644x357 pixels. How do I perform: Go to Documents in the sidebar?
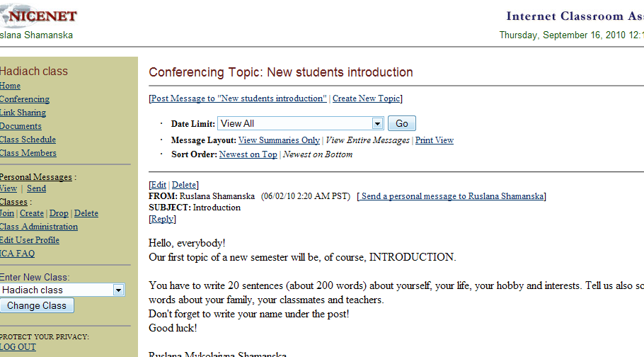(21, 126)
